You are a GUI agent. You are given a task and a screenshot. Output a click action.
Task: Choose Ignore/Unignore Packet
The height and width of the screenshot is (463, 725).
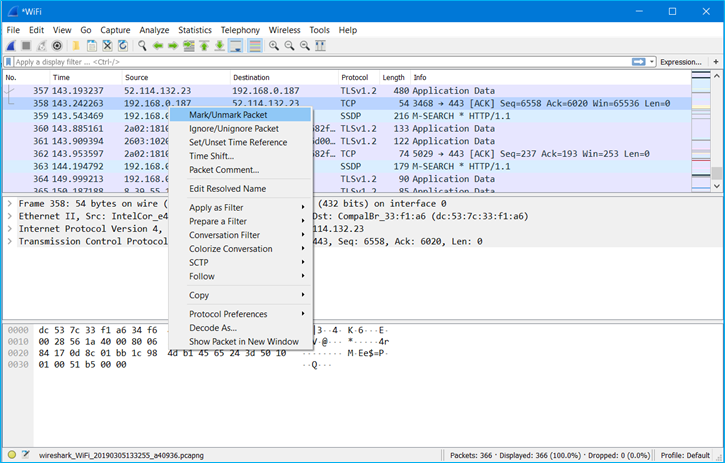click(240, 129)
